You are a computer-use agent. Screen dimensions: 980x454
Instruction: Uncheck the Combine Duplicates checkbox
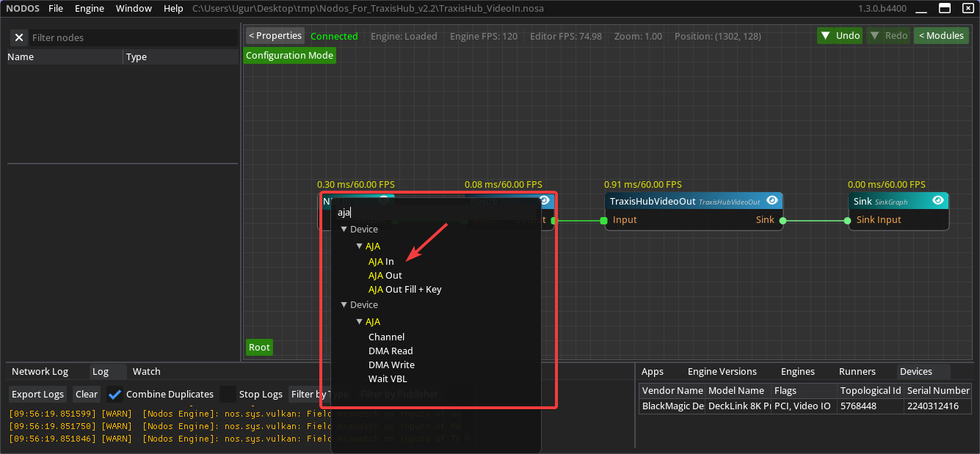[x=115, y=395]
